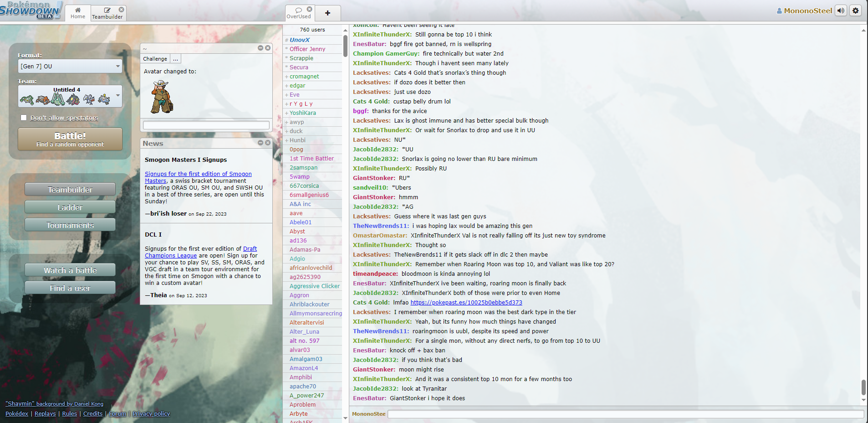The image size is (868, 423).
Task: Open the Ladder button
Action: coord(70,207)
